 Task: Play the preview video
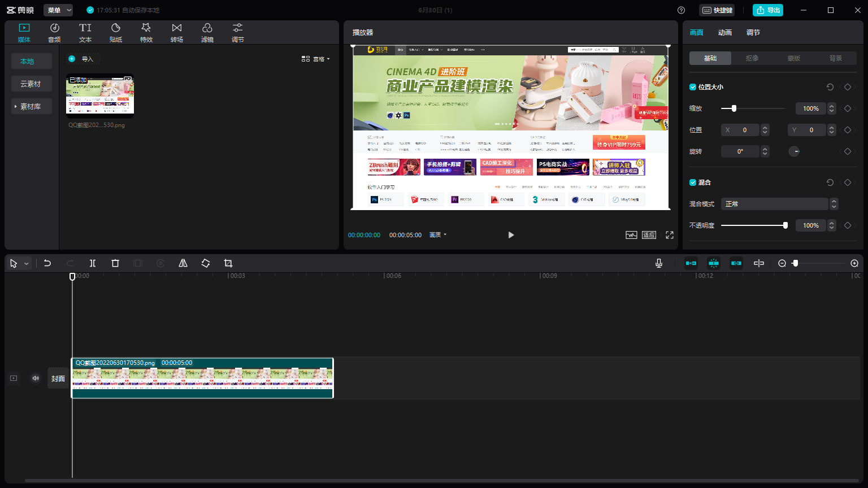coord(511,235)
